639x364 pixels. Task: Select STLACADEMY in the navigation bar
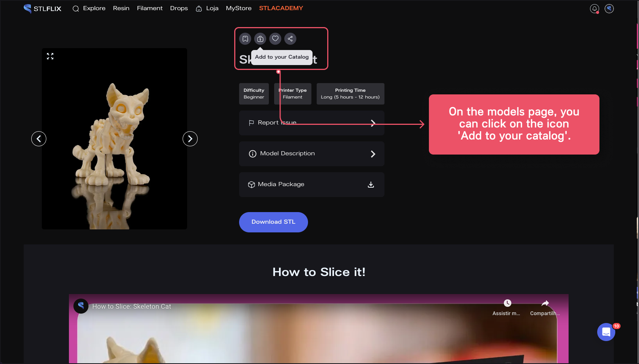[x=281, y=8]
